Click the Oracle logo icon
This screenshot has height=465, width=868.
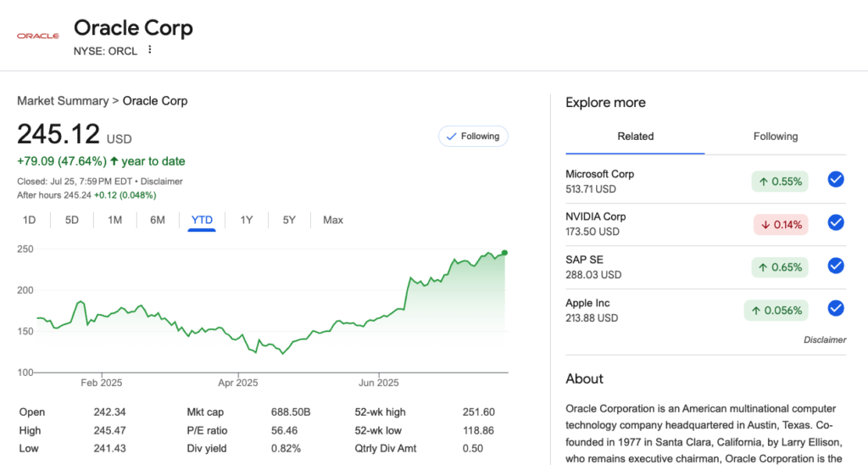[37, 36]
